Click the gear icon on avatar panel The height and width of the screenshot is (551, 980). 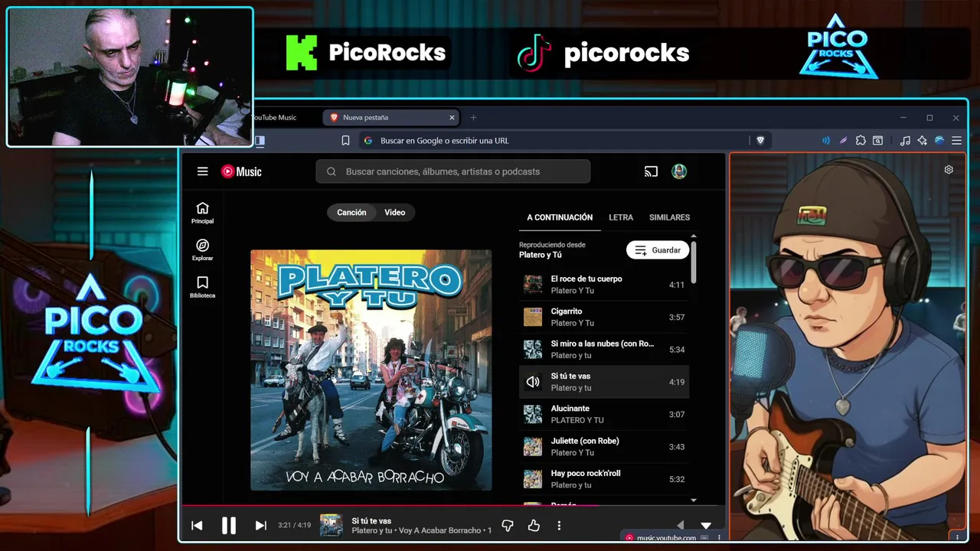click(x=949, y=170)
